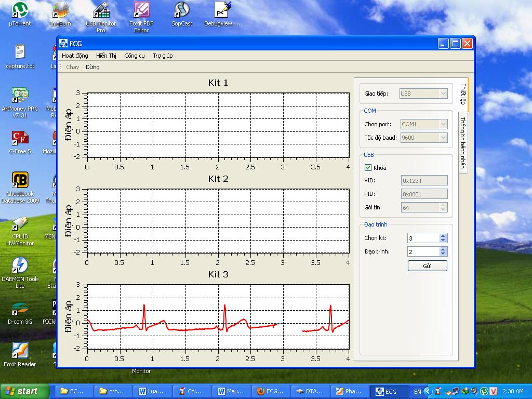Screen dimensions: 532x399
Task: Open the USB Monitor Pro desktop icon
Action: coord(101,10)
